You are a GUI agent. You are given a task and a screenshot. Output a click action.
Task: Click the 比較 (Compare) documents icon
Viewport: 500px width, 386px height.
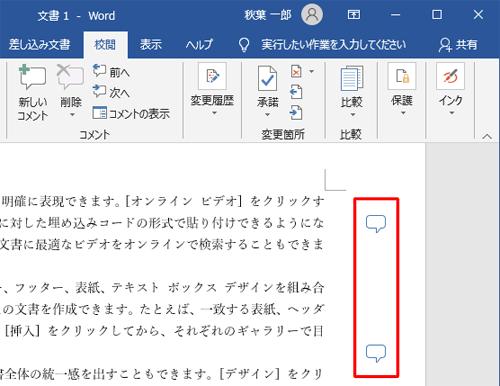(x=352, y=79)
